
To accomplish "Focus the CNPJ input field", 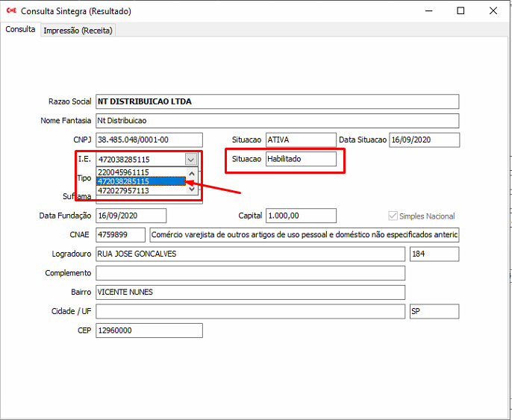I will pyautogui.click(x=149, y=140).
